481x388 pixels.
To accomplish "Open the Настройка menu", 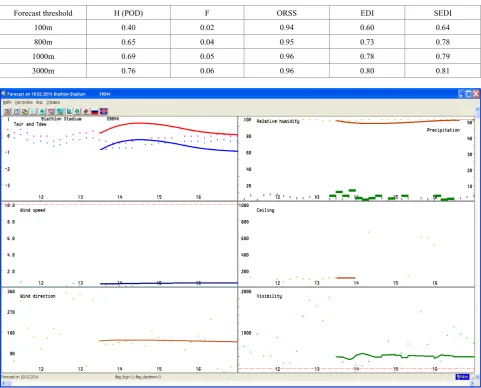I will [24, 102].
